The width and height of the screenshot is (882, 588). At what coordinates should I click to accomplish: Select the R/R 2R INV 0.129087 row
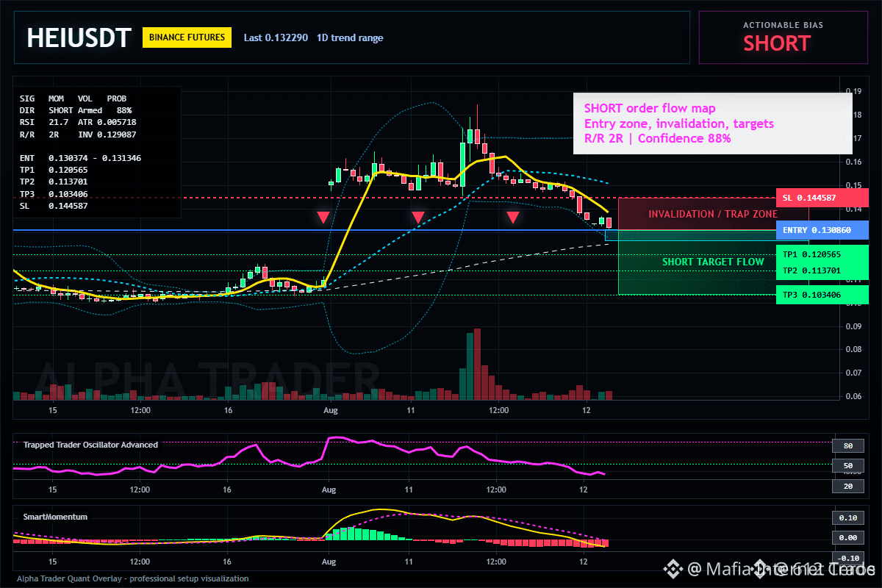click(x=78, y=133)
